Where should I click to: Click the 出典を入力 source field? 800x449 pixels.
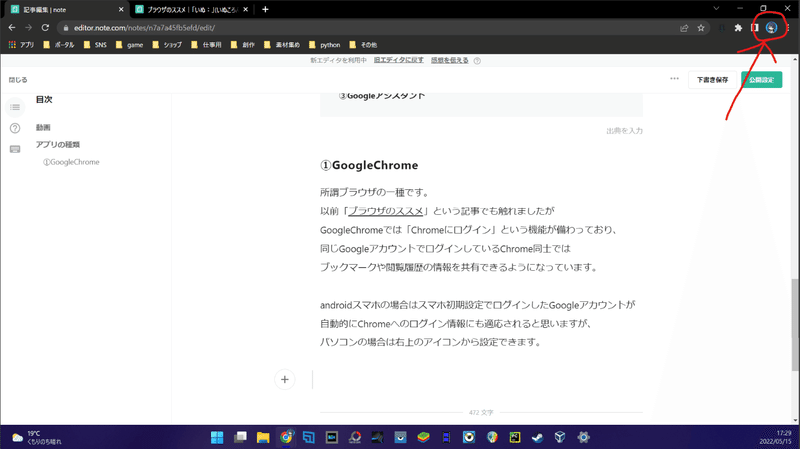coord(624,131)
